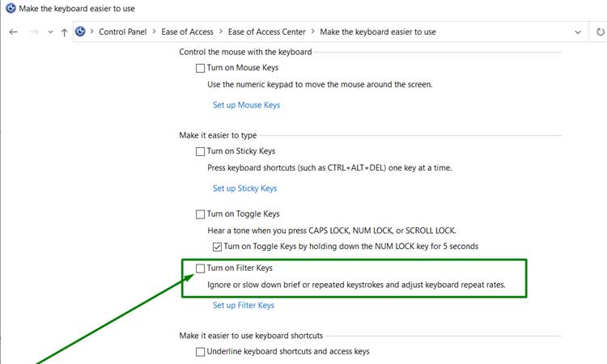607x364 pixels.
Task: Uncheck Toggle Keys NUM LOCK 5 seconds option
Action: (x=217, y=247)
